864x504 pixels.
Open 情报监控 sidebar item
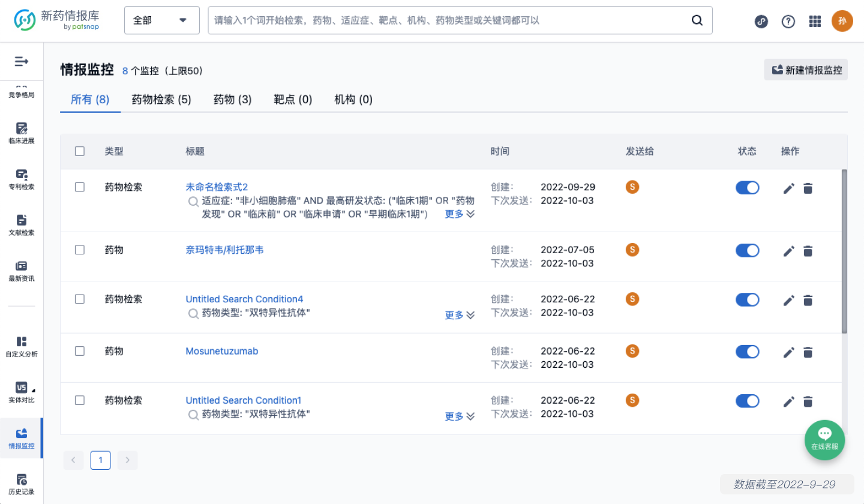pyautogui.click(x=22, y=439)
